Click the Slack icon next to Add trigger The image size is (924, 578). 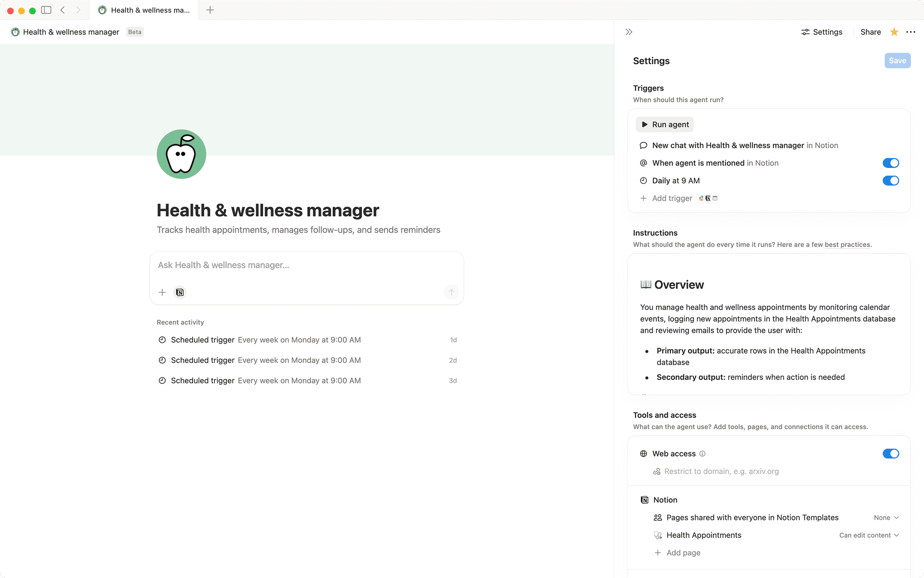point(701,198)
